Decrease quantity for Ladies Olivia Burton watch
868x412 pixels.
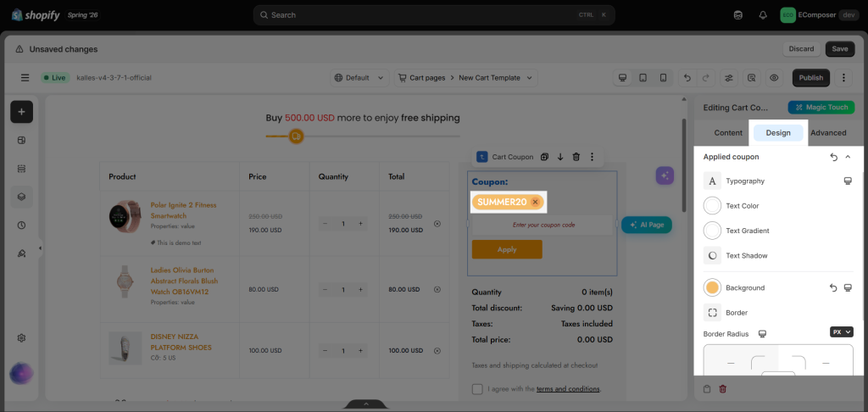tap(325, 290)
